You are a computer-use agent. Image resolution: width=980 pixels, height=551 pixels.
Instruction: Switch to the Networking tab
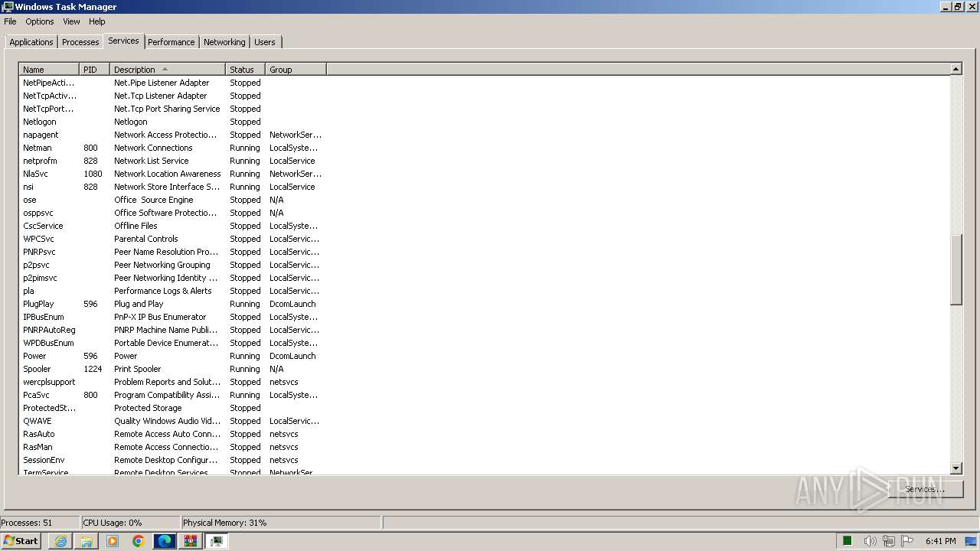224,42
